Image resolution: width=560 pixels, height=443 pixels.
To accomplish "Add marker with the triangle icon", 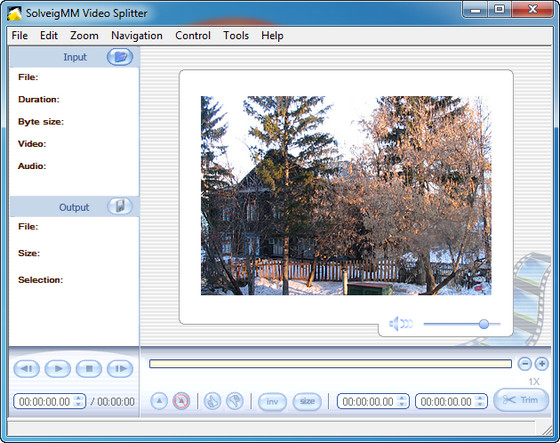I will [159, 401].
